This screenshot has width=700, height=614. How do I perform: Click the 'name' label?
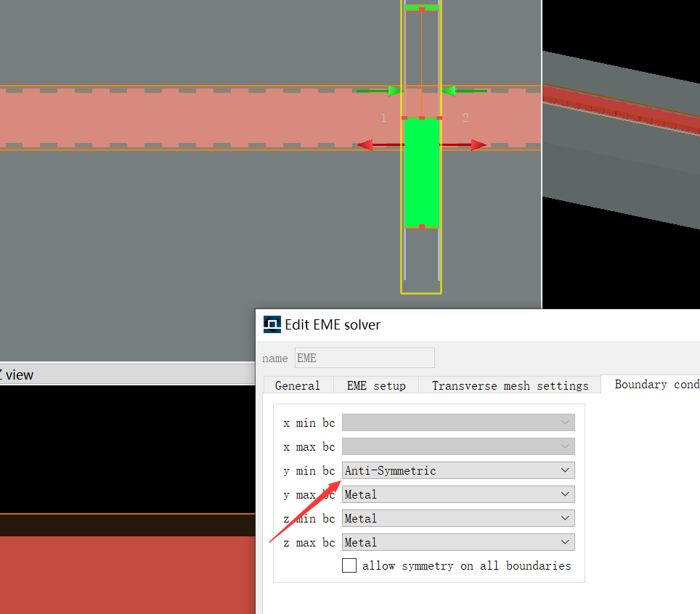tap(275, 359)
